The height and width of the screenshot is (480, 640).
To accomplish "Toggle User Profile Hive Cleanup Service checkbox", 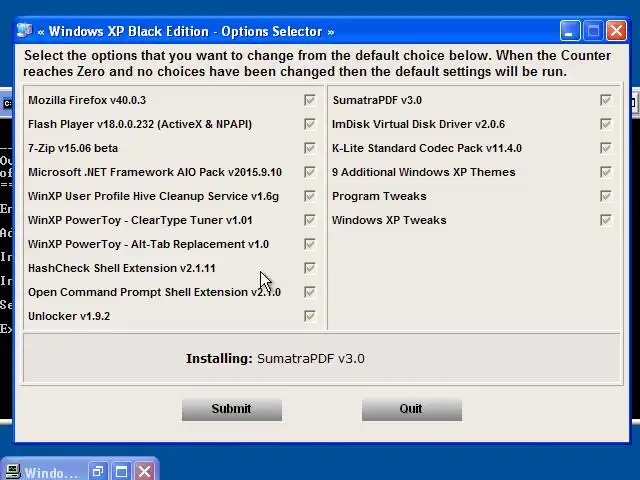I will click(x=310, y=196).
